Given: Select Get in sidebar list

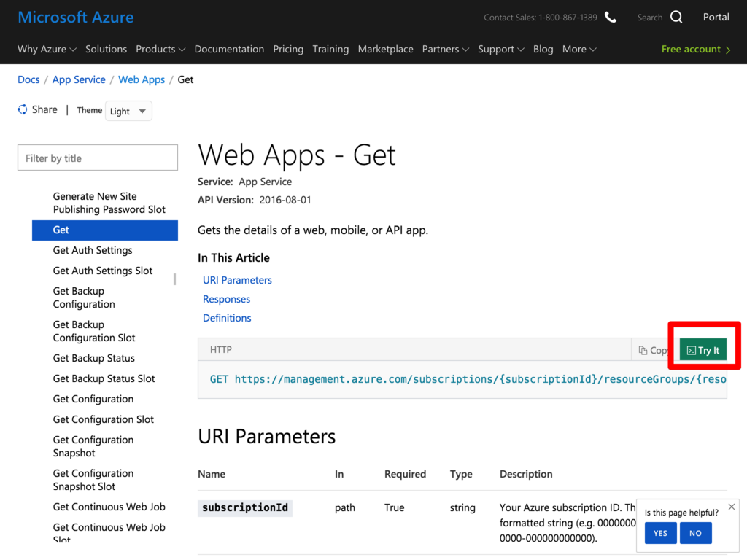Looking at the screenshot, I should [x=105, y=230].
